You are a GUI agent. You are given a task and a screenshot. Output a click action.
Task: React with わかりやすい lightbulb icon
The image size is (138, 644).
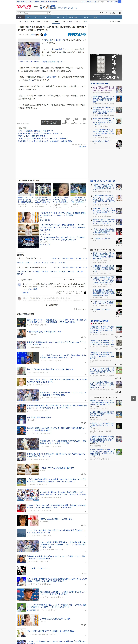74,122
